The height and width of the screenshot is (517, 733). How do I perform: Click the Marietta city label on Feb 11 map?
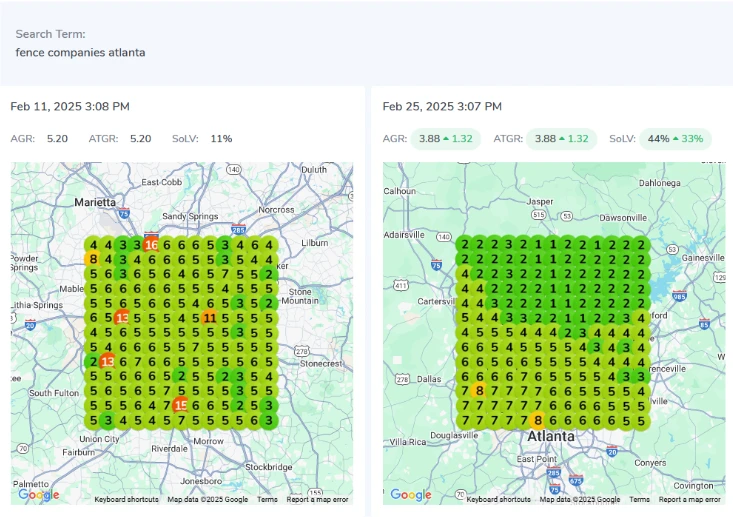click(95, 201)
